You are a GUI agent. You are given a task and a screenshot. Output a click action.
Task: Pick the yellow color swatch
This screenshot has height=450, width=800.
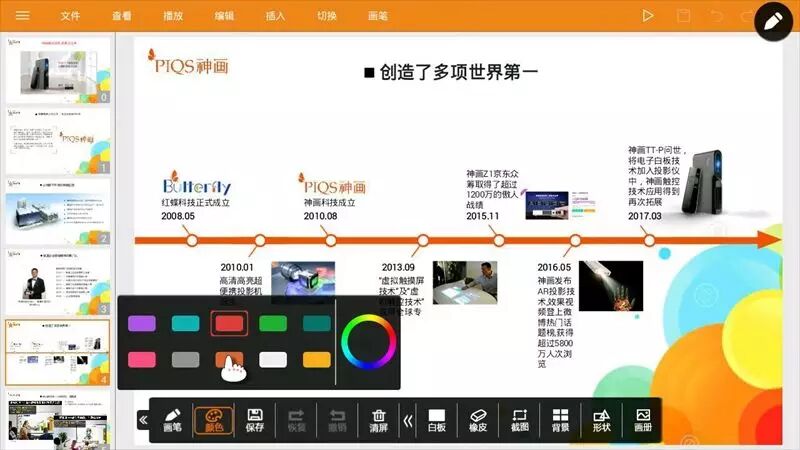pyautogui.click(x=316, y=359)
